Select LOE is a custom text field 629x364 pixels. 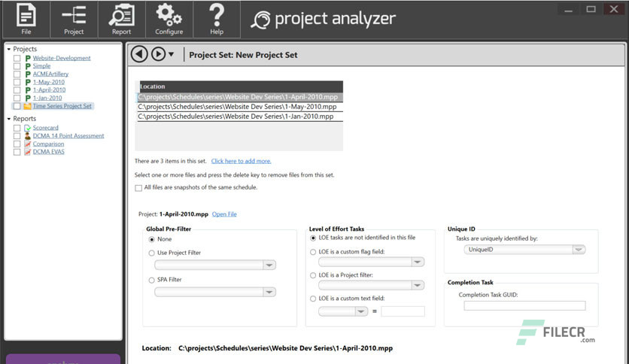click(313, 299)
